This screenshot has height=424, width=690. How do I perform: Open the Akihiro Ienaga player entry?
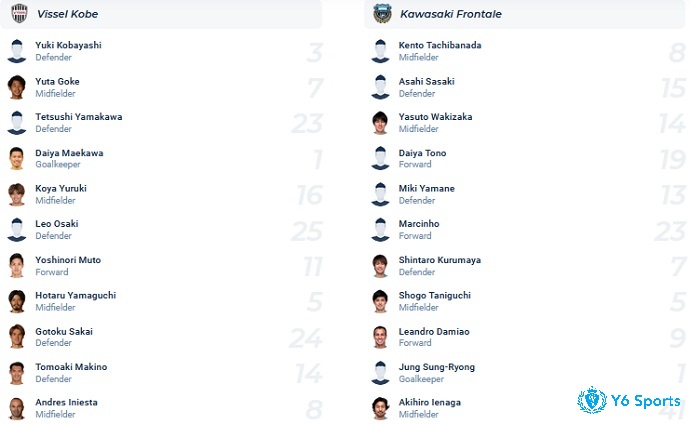526,408
